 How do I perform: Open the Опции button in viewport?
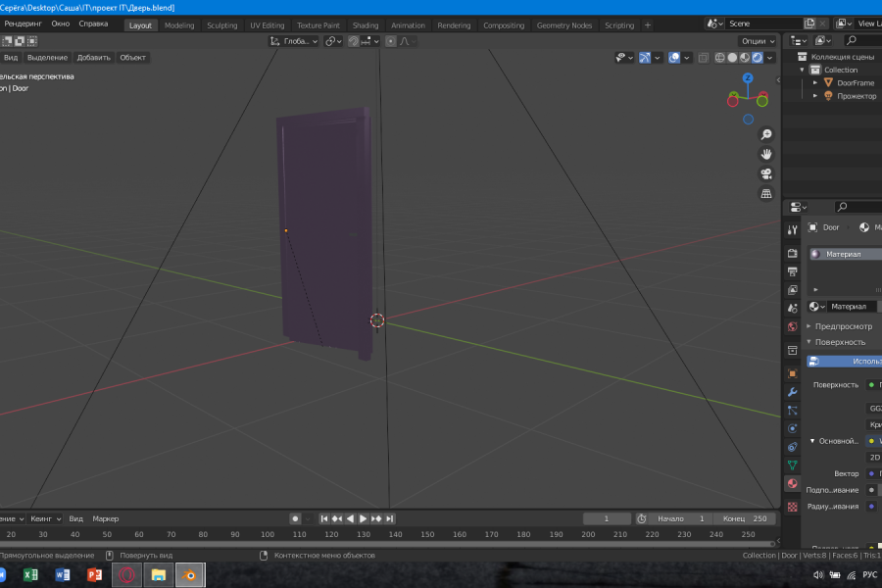pos(757,41)
